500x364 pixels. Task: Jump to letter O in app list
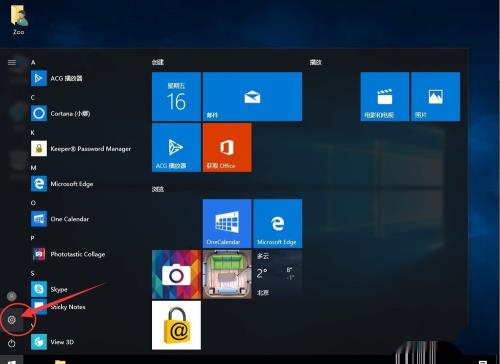tap(33, 203)
